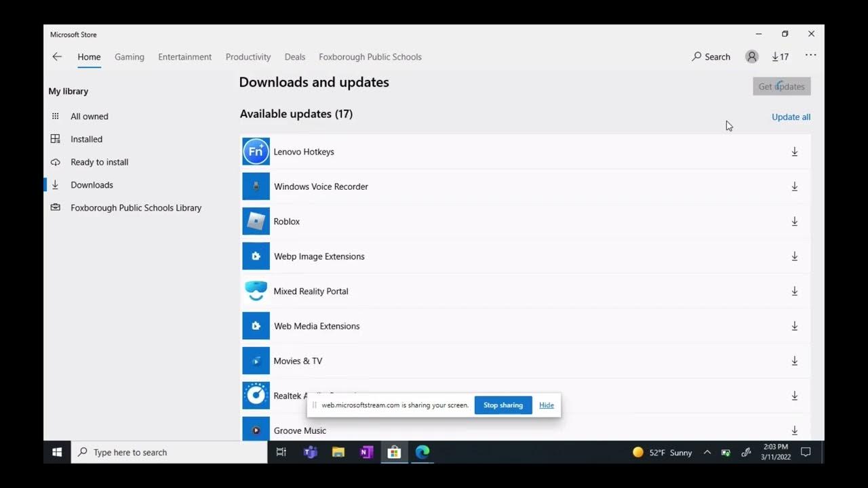
Task: Click the Realtek Audio app icon
Action: (256, 396)
